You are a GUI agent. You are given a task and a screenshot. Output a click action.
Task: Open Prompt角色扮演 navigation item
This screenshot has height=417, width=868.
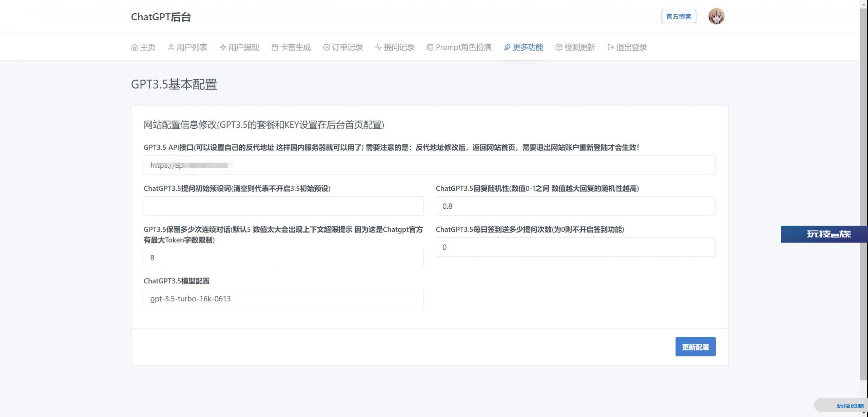pos(459,47)
